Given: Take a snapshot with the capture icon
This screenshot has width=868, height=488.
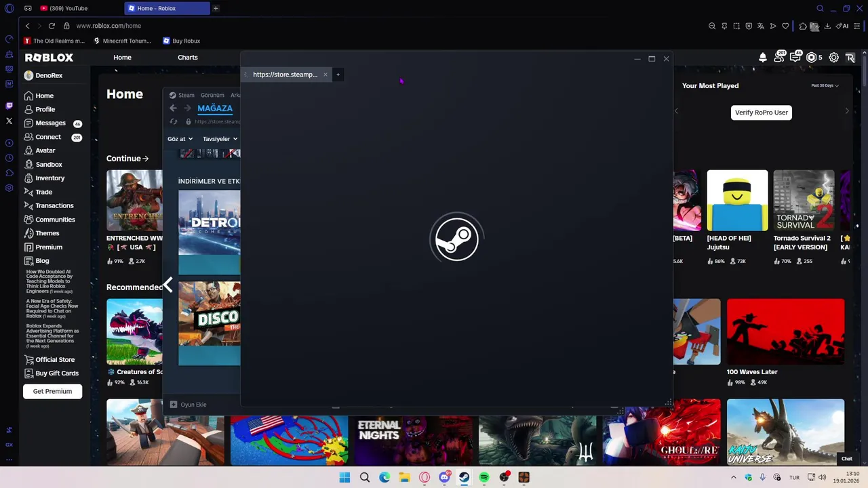Looking at the screenshot, I should [736, 26].
